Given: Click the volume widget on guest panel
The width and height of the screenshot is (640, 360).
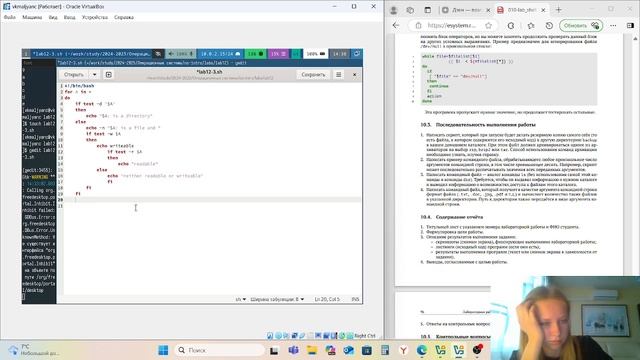Looking at the screenshot, I should (x=181, y=53).
